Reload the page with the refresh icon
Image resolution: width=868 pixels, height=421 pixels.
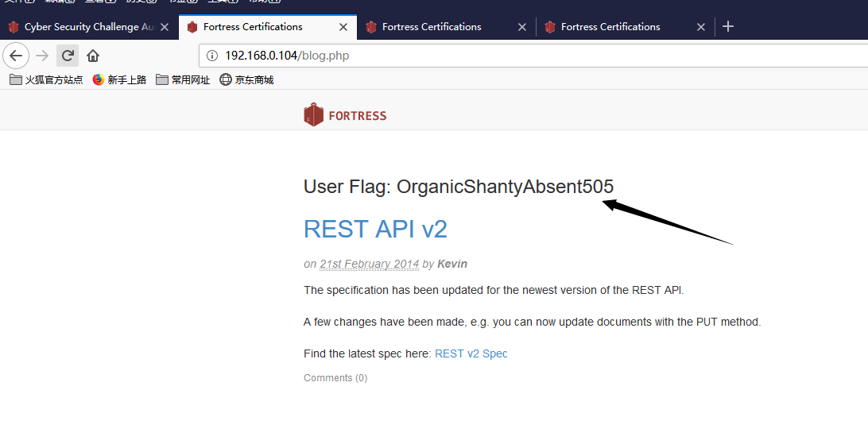[68, 56]
